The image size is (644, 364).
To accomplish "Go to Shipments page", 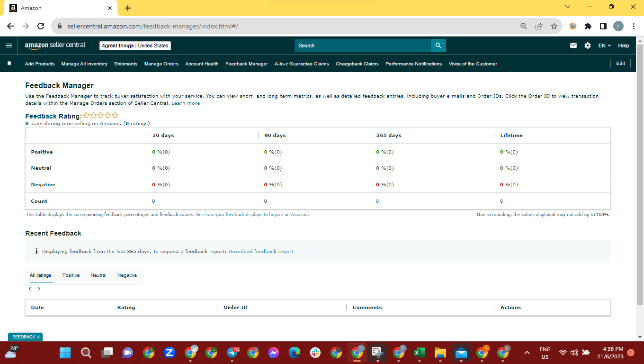I will click(x=125, y=64).
